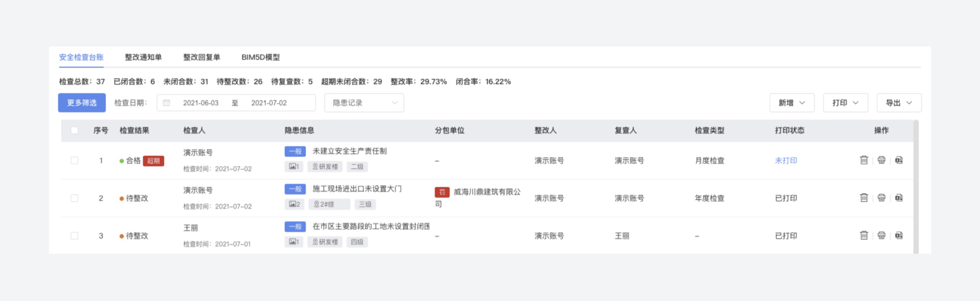Image resolution: width=980 pixels, height=301 pixels.
Task: Click the 四级 level tag in row 3
Action: pyautogui.click(x=357, y=242)
